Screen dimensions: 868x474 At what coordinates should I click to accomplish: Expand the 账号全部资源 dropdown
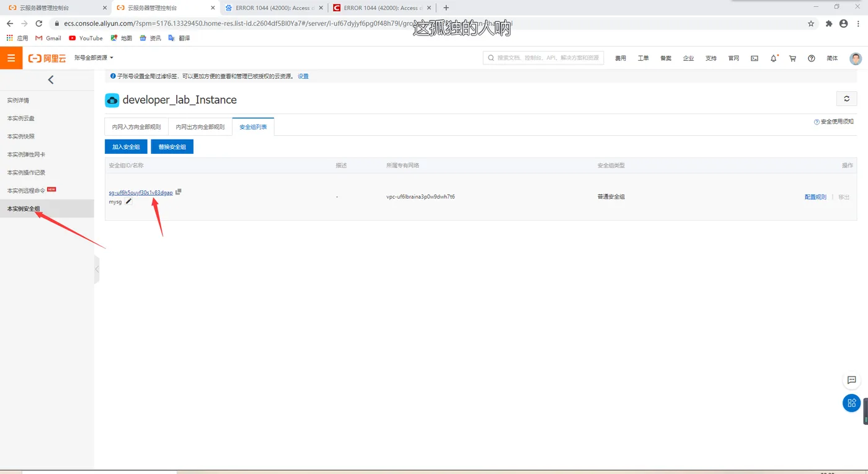pyautogui.click(x=94, y=58)
